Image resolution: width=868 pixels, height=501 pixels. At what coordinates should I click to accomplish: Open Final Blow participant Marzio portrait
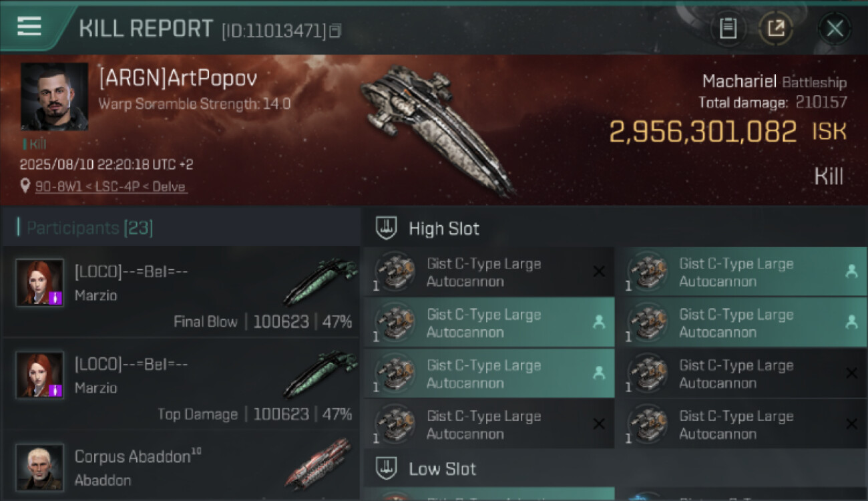point(40,283)
